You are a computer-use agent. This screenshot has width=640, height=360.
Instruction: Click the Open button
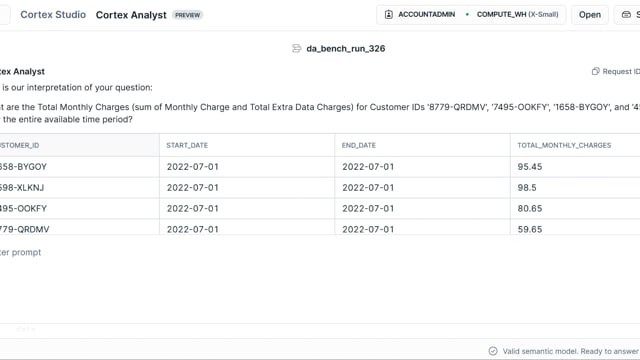tap(590, 15)
